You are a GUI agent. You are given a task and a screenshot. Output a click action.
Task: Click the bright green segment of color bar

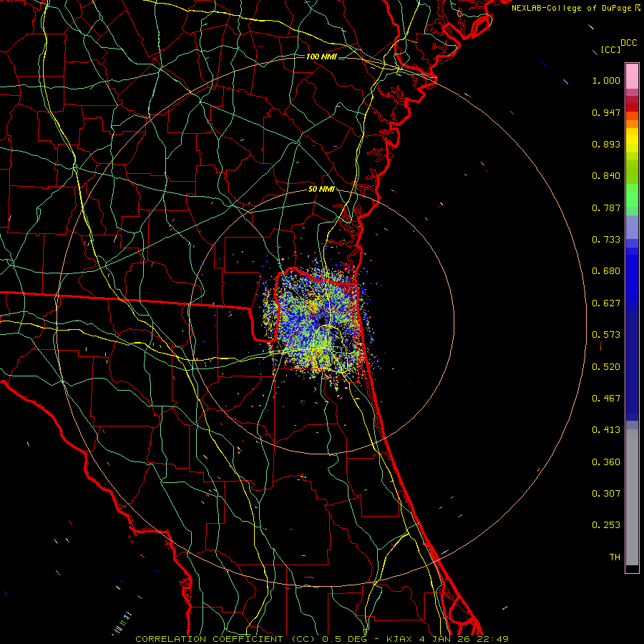pos(632,195)
